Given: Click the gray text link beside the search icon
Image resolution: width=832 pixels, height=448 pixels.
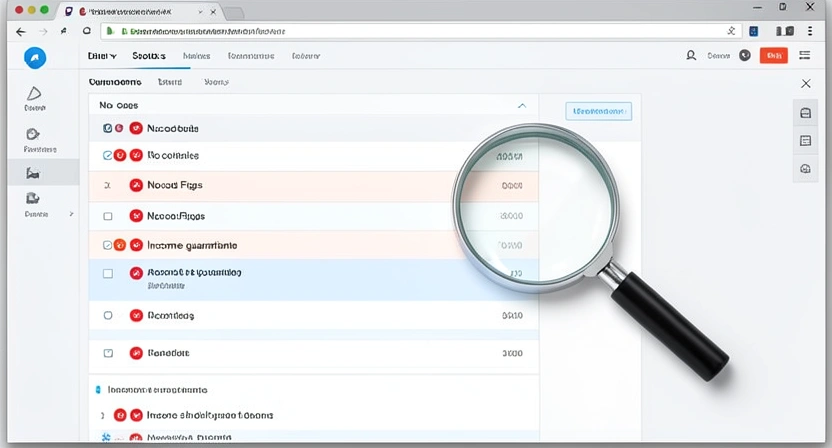Looking at the screenshot, I should 718,55.
